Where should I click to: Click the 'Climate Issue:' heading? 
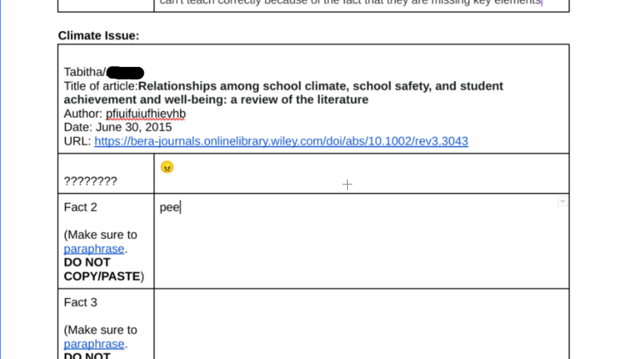tap(99, 35)
